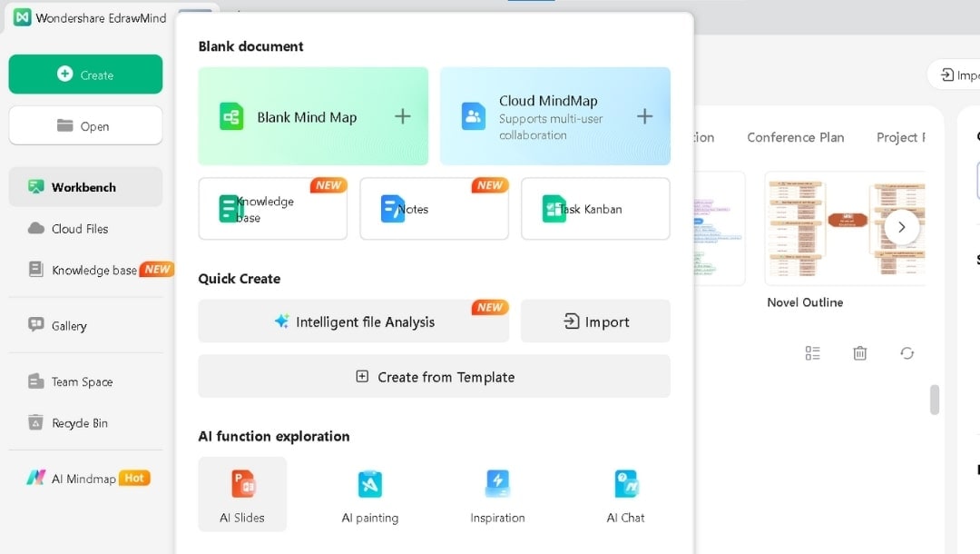
Task: Open the Knowledge base creator
Action: pos(272,209)
